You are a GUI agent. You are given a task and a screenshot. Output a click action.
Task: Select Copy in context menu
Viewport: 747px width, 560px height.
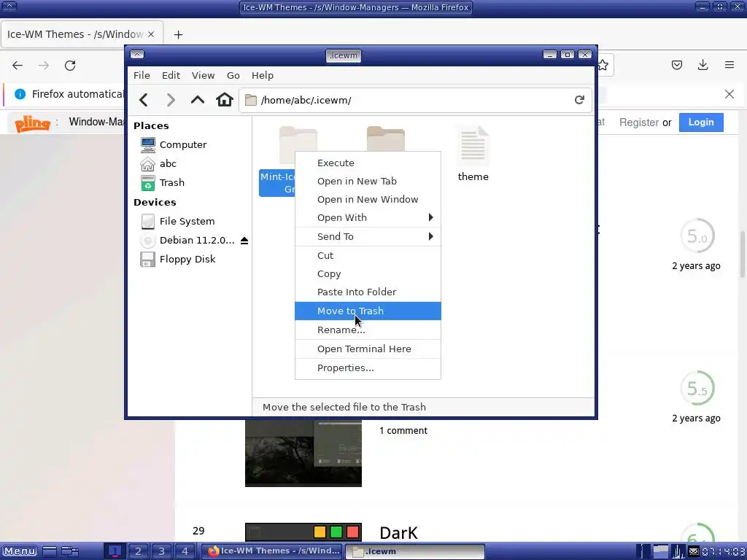tap(368, 274)
